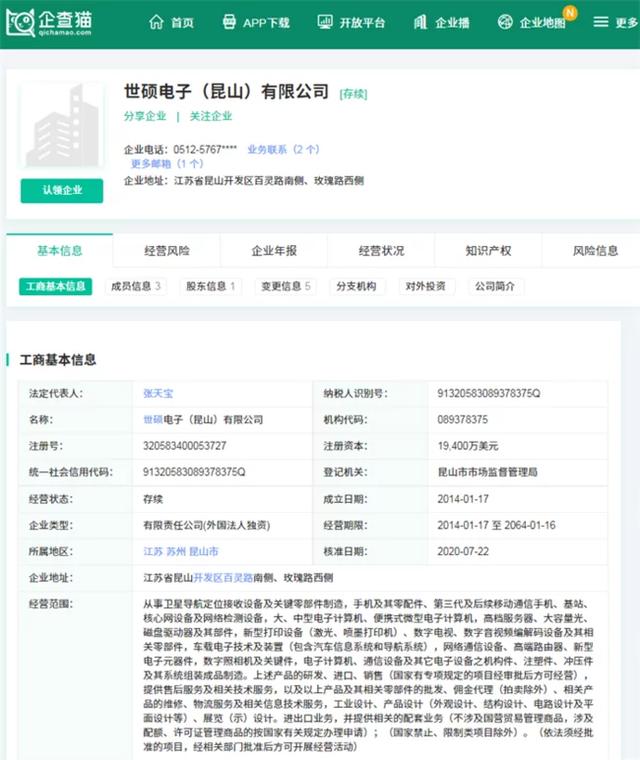Click the 世硕 link in company name
This screenshot has width=640, height=760.
[153, 420]
